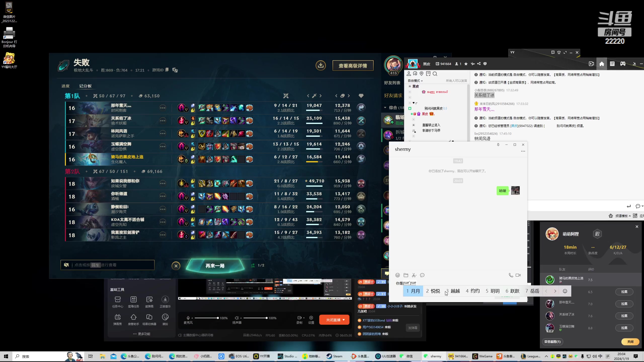Open 任务中心 tool in streaming app
644x362 pixels.
tap(117, 302)
